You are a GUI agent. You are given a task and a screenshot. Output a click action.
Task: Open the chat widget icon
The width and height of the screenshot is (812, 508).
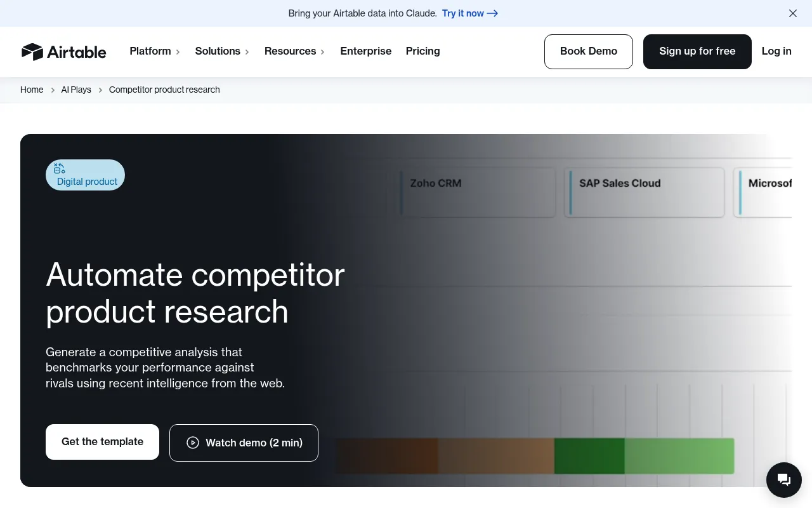click(x=784, y=480)
